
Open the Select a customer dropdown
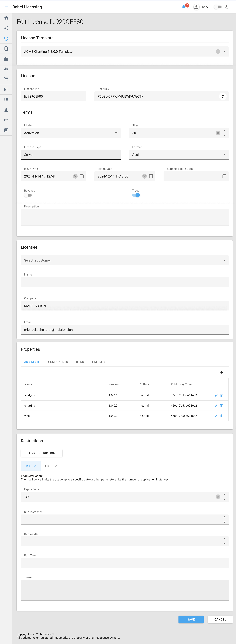pos(125,260)
